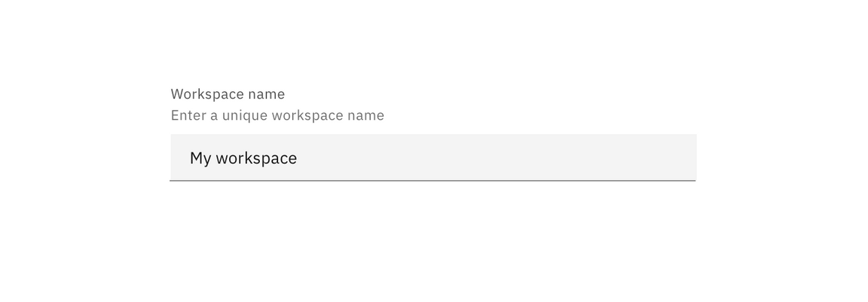
Task: Place cursor after "My workspace" text
Action: pos(298,158)
